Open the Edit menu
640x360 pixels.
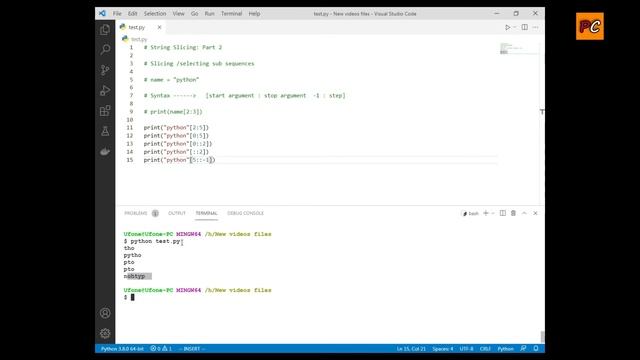(133, 13)
